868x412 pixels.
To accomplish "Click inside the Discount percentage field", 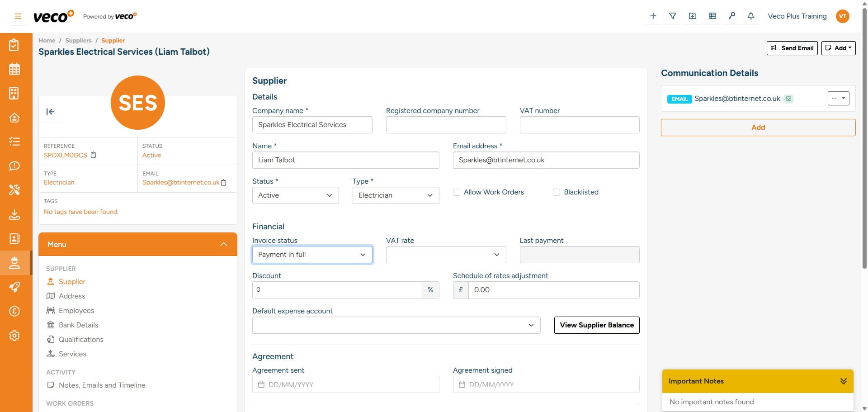I will tap(337, 289).
